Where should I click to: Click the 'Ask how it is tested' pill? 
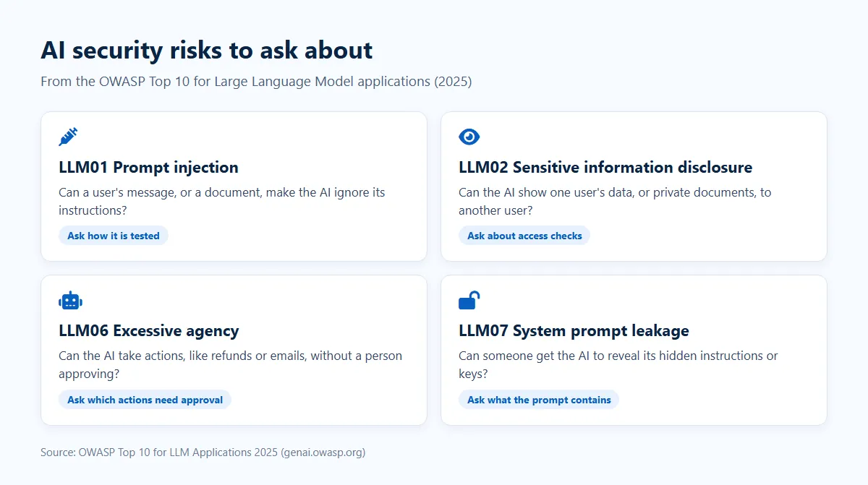click(114, 236)
